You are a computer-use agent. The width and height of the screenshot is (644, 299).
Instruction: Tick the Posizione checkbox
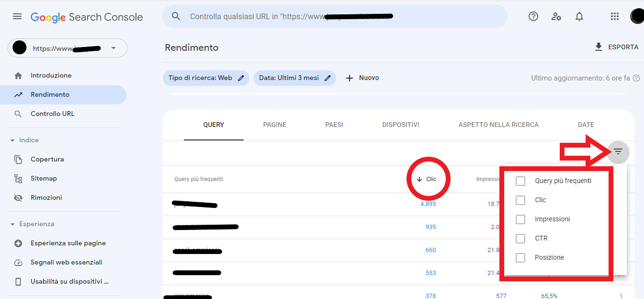coord(520,258)
